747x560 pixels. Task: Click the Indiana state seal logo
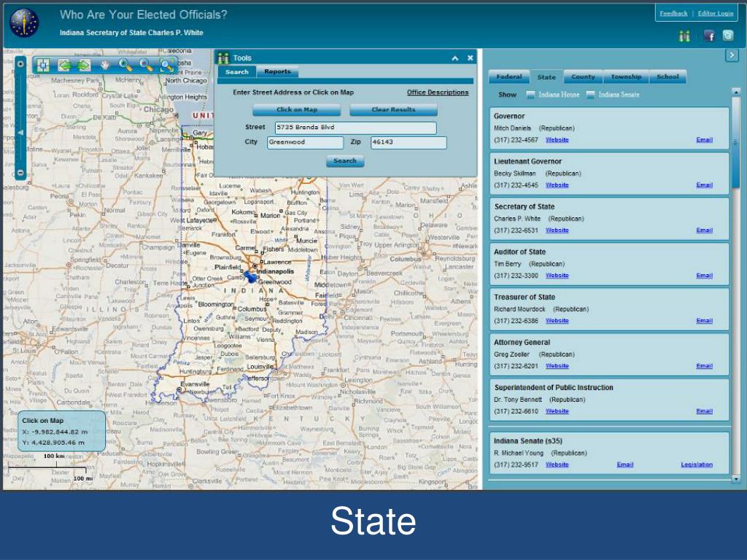24,23
